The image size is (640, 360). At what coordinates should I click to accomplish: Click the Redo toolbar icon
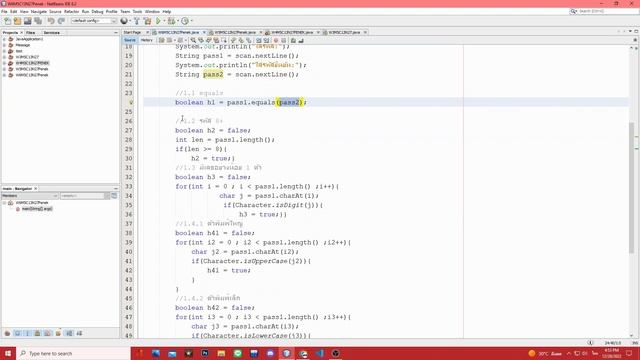coord(61,21)
